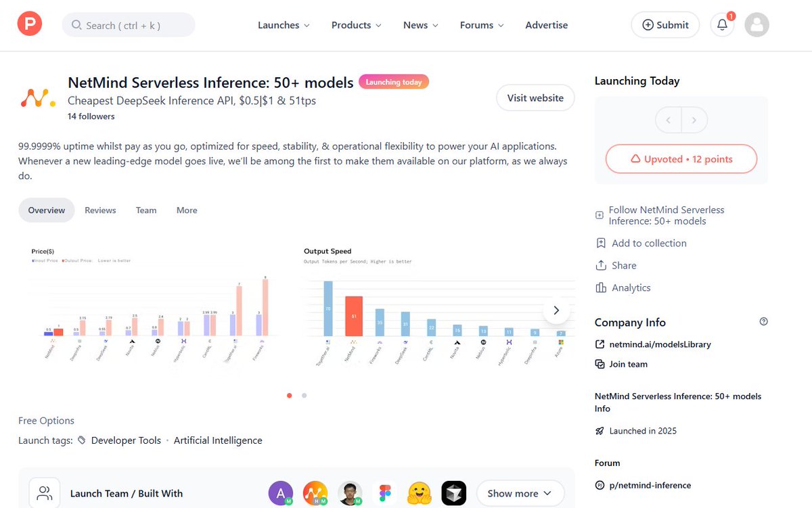Click the external link icon beside netmind.ai

[600, 344]
